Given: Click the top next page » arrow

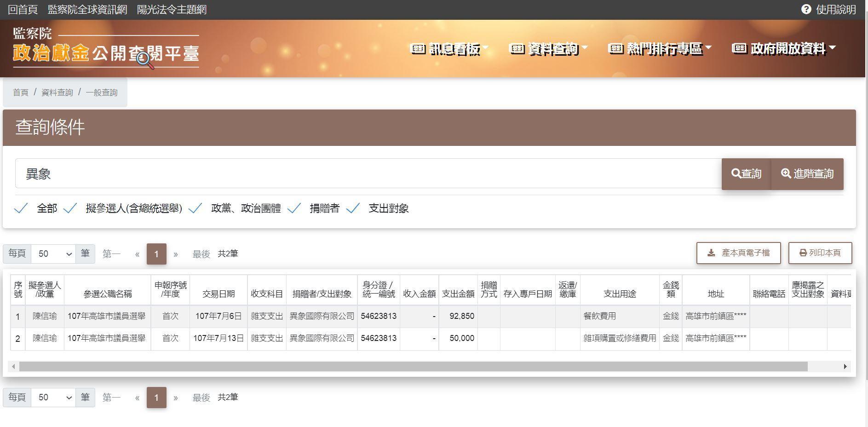Looking at the screenshot, I should [x=175, y=254].
